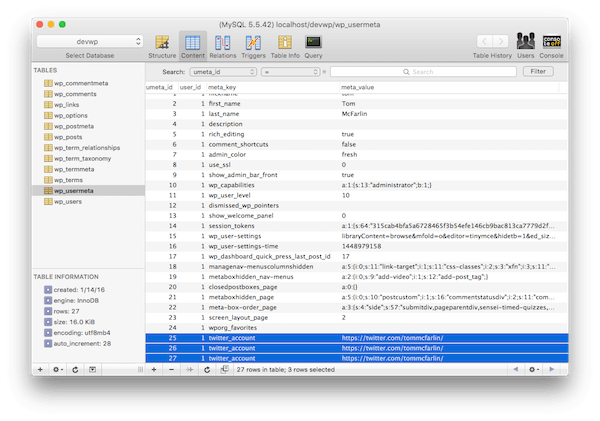
Task: Refresh the table list
Action: (75, 369)
